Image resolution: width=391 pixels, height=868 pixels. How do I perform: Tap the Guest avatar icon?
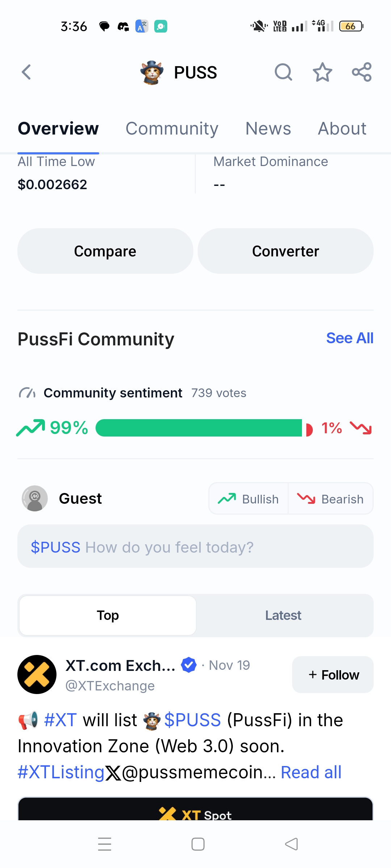tap(35, 498)
